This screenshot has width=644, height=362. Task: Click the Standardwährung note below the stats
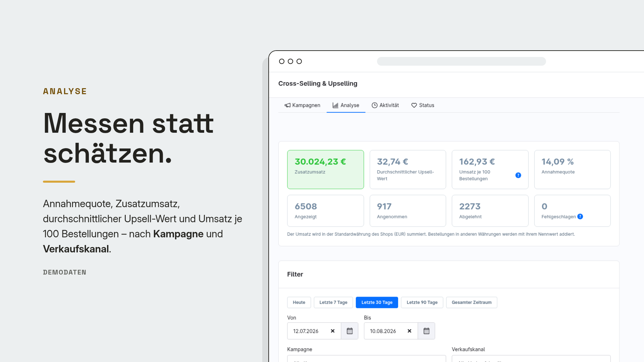[x=431, y=234]
